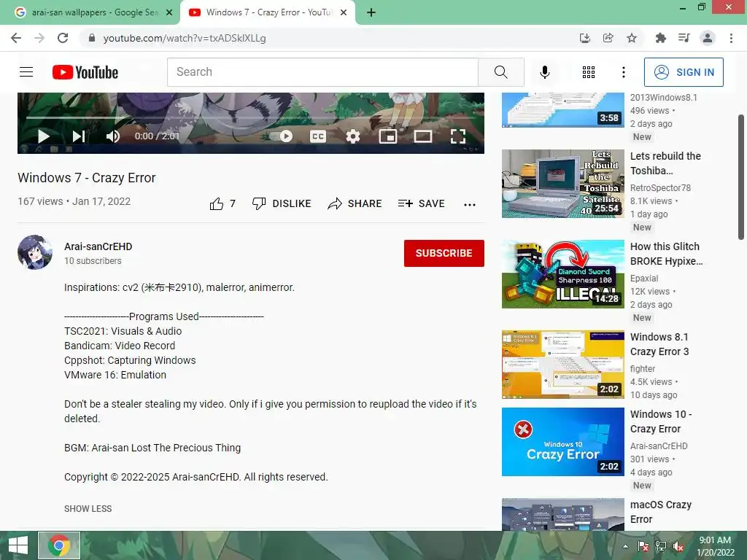This screenshot has height=560, width=747.
Task: Click the search magnifier button
Action: point(500,72)
